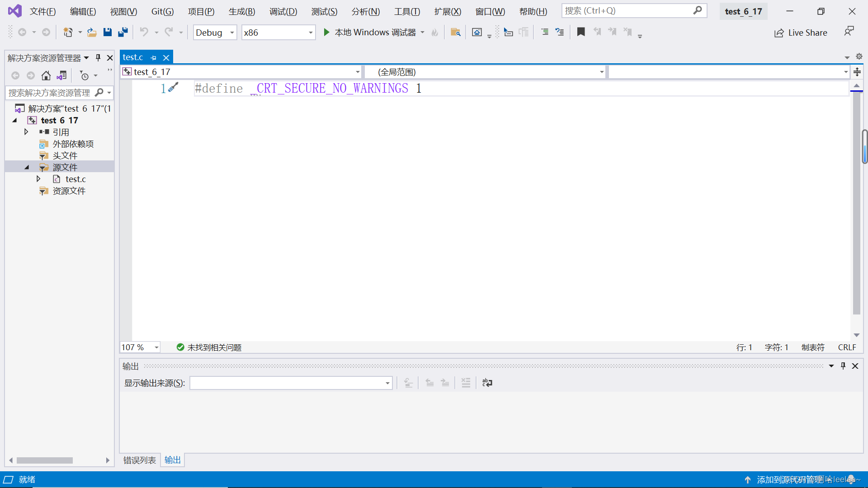Click the Find in Files folder icon
The height and width of the screenshot is (488, 868).
pyautogui.click(x=455, y=32)
